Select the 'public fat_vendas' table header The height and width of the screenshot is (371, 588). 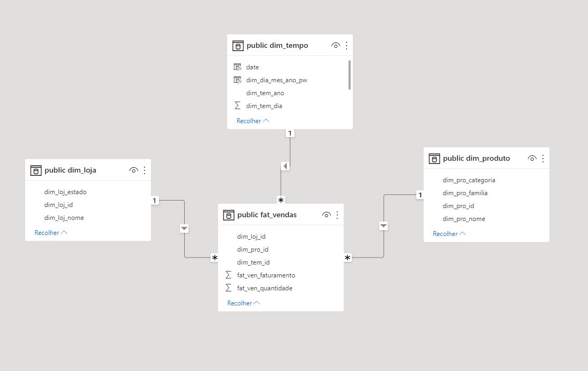point(280,215)
